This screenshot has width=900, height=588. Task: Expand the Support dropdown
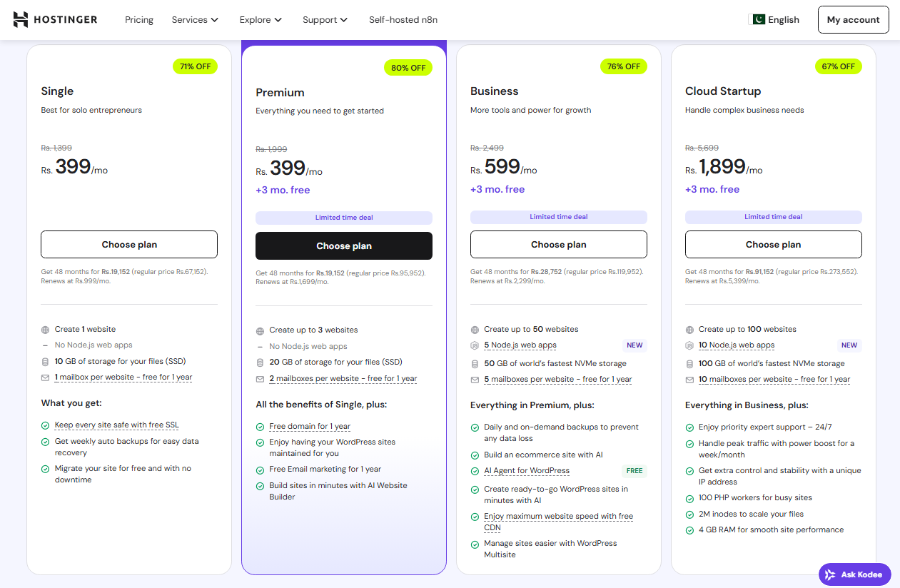tap(325, 19)
